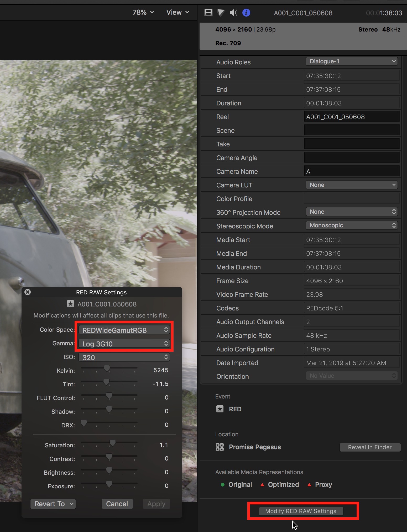Screen dimensions: 407x532
Task: Click the Promise Pegasus location icon
Action: [220, 447]
